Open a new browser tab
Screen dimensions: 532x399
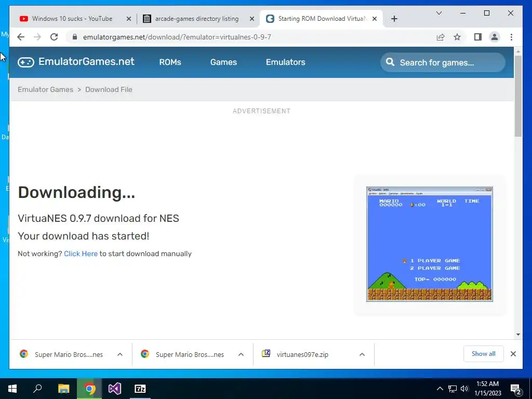tap(394, 19)
